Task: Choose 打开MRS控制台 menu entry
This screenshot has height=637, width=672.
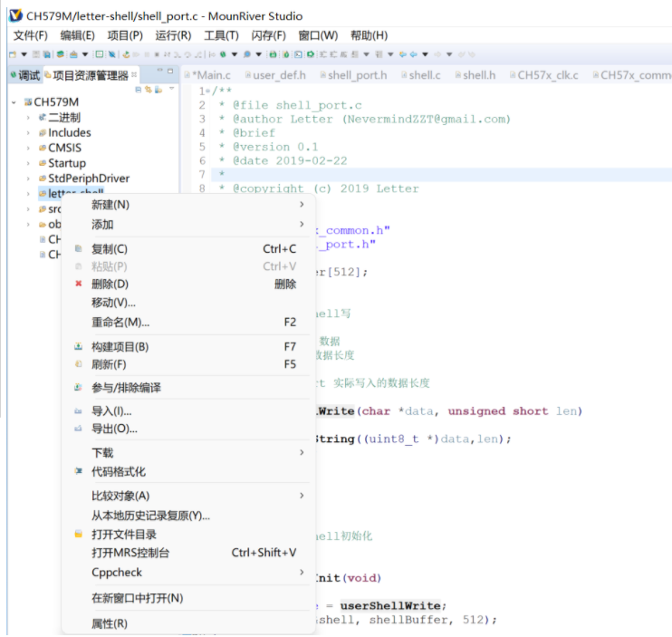Action: pos(188,553)
